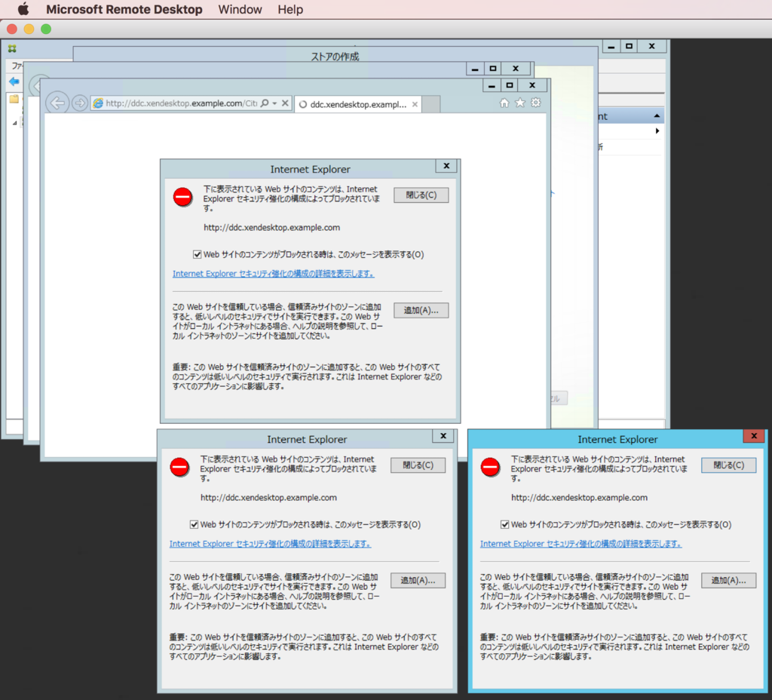Click 閉じる(C) in dialog over browser page
772x700 pixels.
[x=421, y=195]
